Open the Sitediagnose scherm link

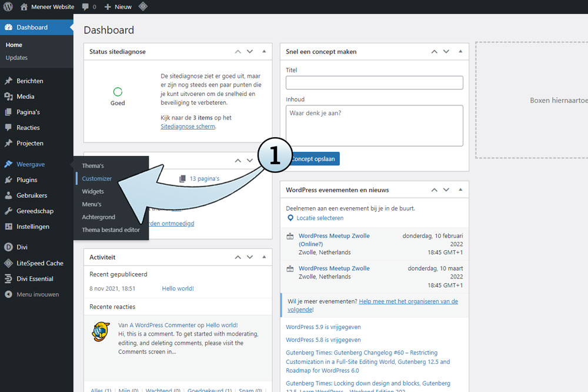[x=188, y=127]
